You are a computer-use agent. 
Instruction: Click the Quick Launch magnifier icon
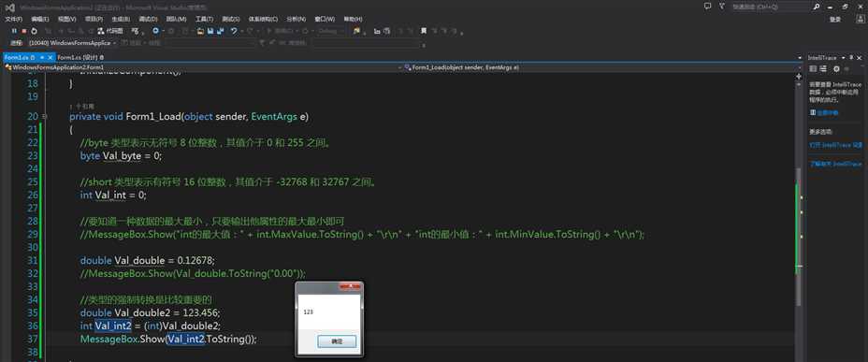pyautogui.click(x=817, y=7)
